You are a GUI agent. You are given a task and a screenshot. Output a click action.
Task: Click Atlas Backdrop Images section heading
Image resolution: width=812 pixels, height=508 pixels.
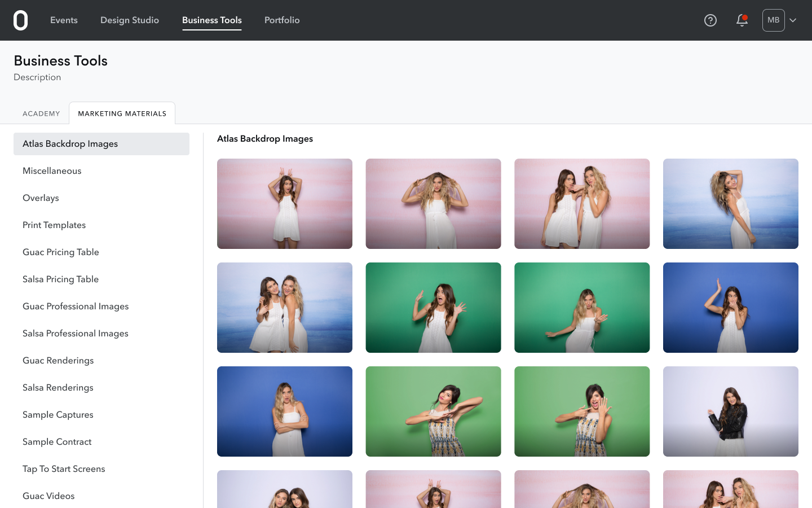coord(265,139)
